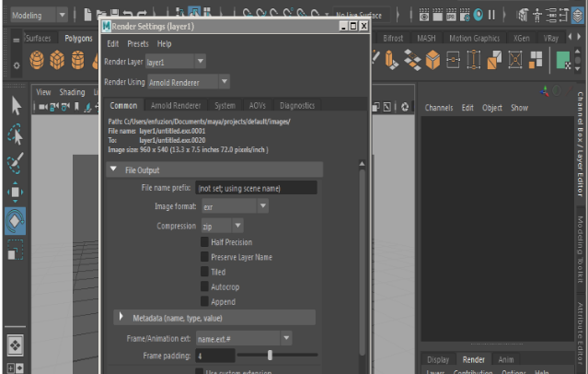Switch to the AOVs tab
This screenshot has height=374, width=588.
click(258, 106)
